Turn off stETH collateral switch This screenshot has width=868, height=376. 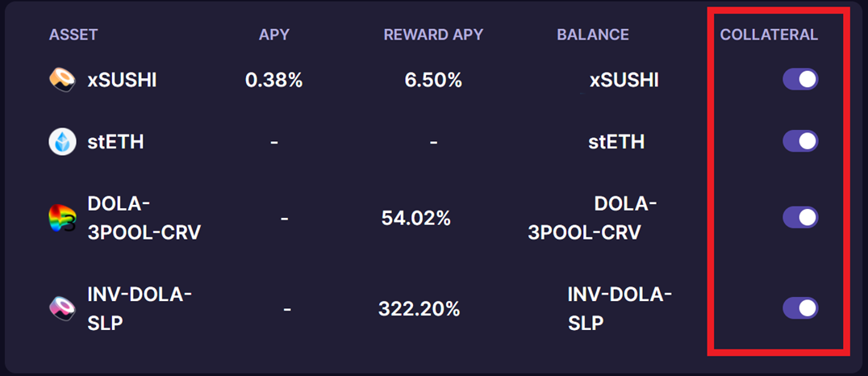(800, 141)
